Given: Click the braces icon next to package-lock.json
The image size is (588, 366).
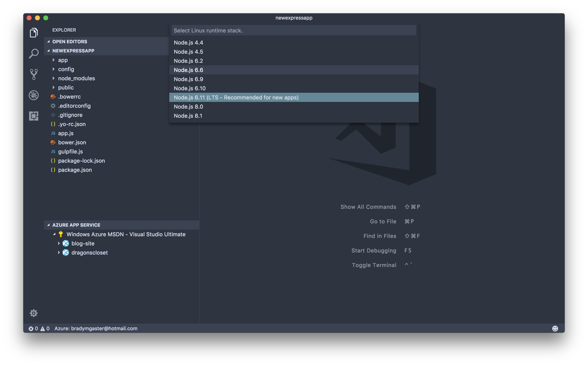Looking at the screenshot, I should 53,161.
